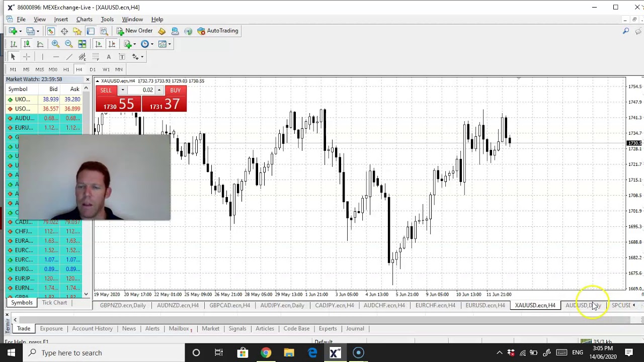Toggle the Terminal panel toolbar icon
The height and width of the screenshot is (362, 644).
click(x=91, y=31)
